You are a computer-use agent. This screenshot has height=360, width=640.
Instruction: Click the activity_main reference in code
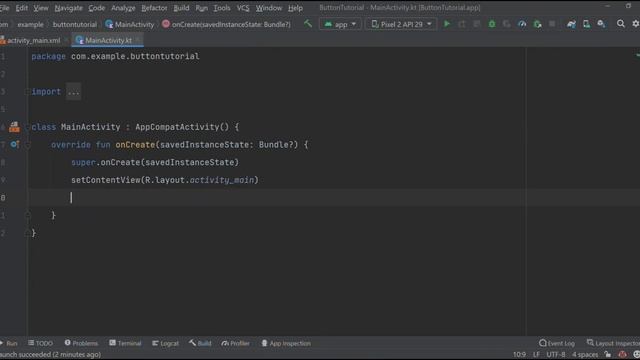coord(222,180)
